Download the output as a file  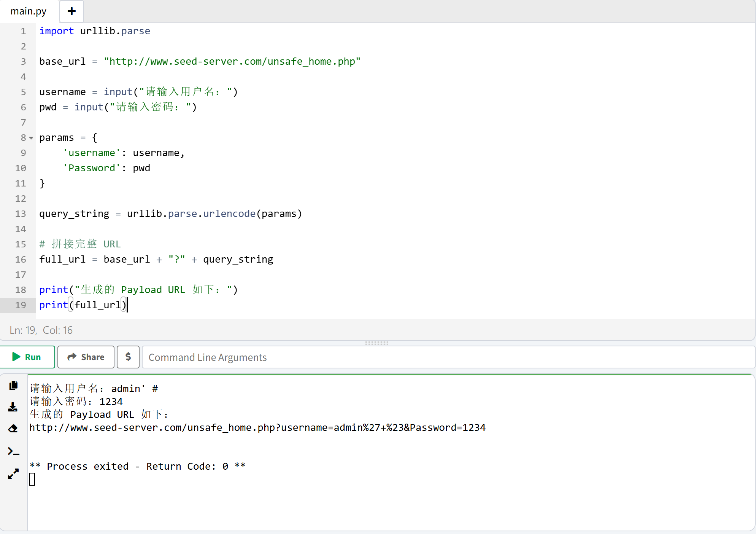click(13, 407)
